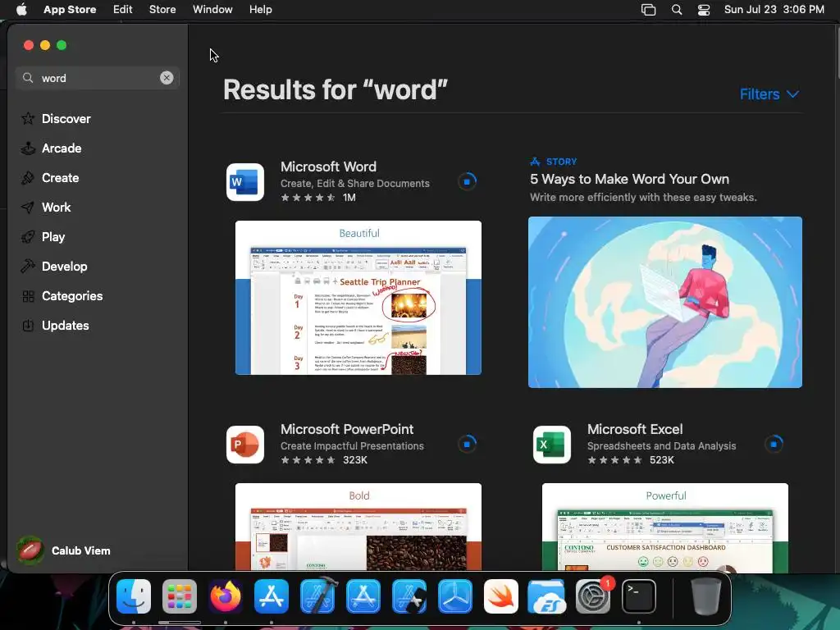Open the Apple menu
840x630 pixels.
21,10
